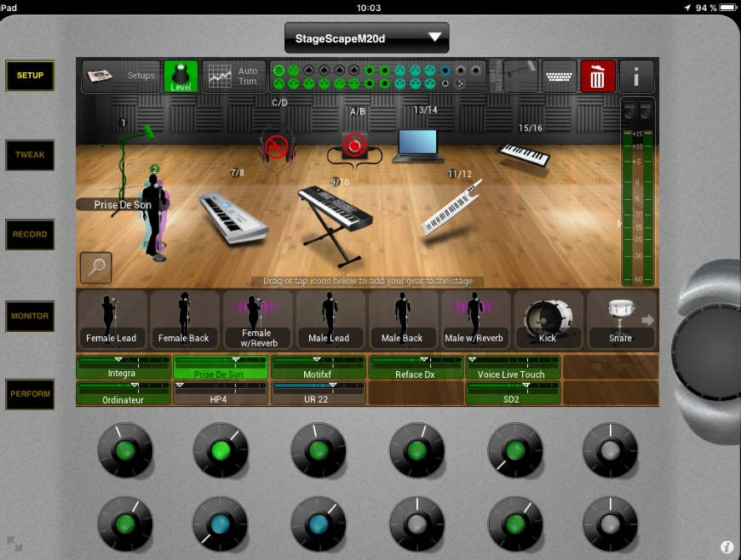The height and width of the screenshot is (560, 741).
Task: Click the magnifying glass zoom icon
Action: (96, 268)
